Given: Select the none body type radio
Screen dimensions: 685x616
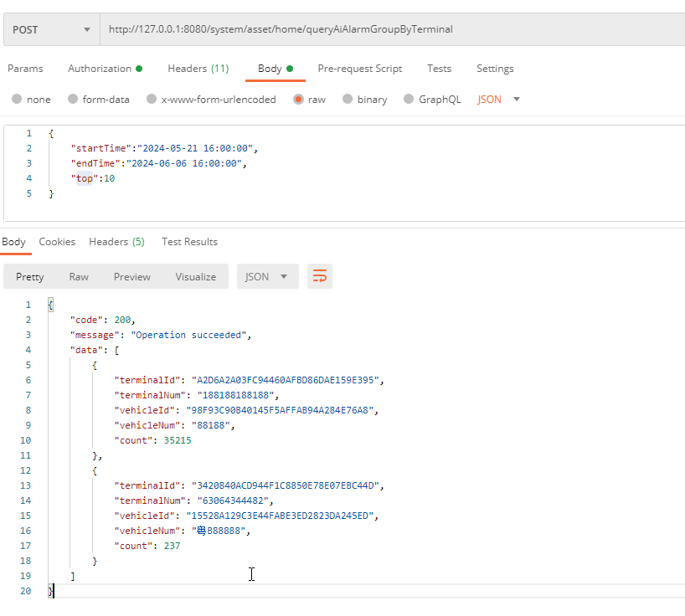Looking at the screenshot, I should click(x=17, y=100).
